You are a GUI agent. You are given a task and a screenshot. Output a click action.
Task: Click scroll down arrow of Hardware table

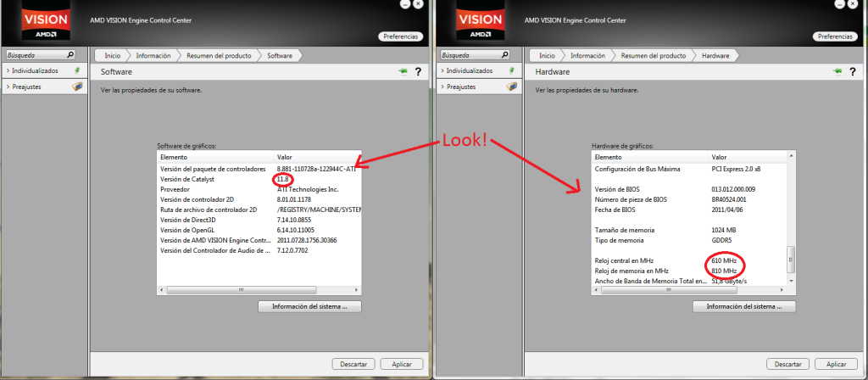click(791, 282)
